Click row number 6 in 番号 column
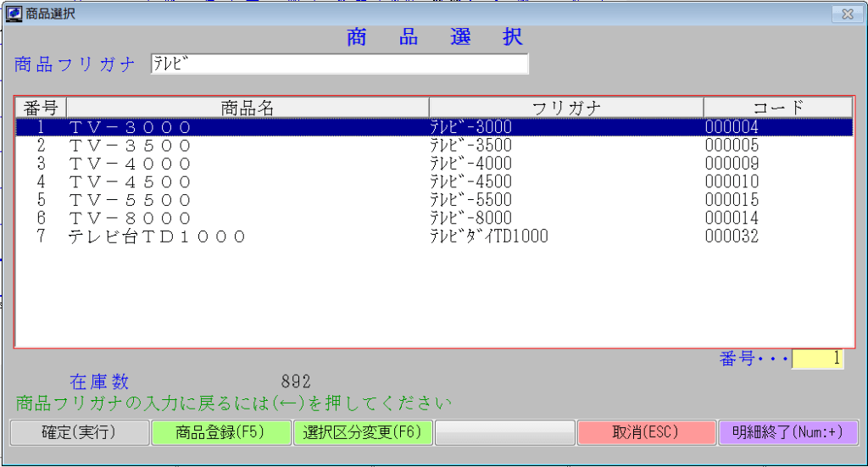This screenshot has width=868, height=467. point(42,219)
